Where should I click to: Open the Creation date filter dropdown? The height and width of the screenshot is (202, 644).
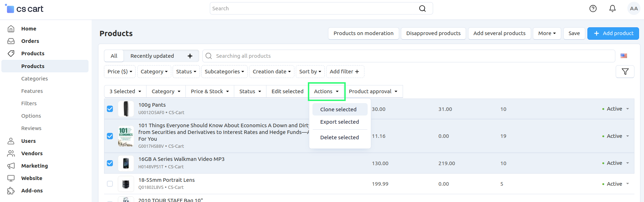272,72
